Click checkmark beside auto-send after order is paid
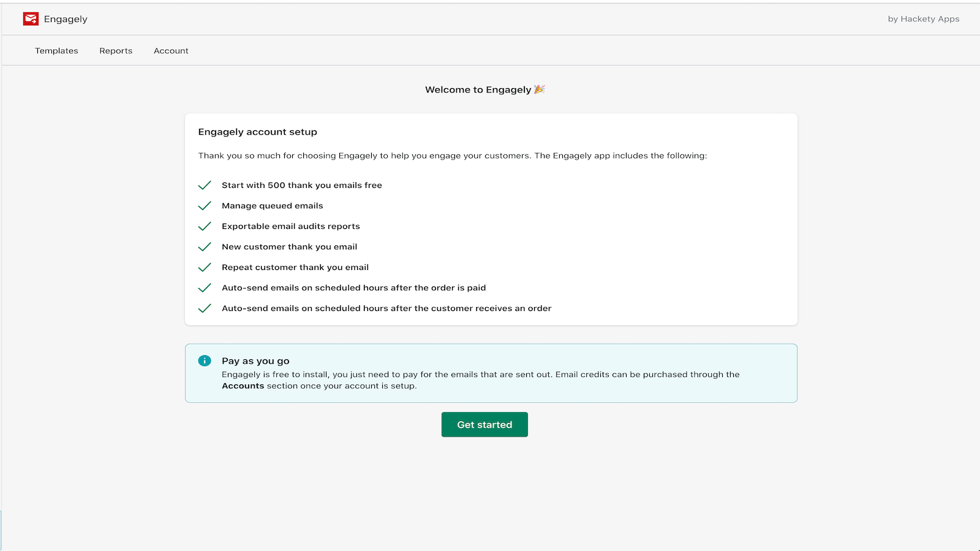 [x=205, y=288]
